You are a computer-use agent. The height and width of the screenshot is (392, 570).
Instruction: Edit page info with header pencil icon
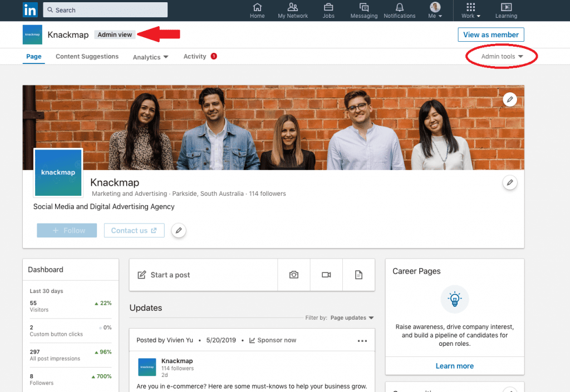pyautogui.click(x=510, y=182)
